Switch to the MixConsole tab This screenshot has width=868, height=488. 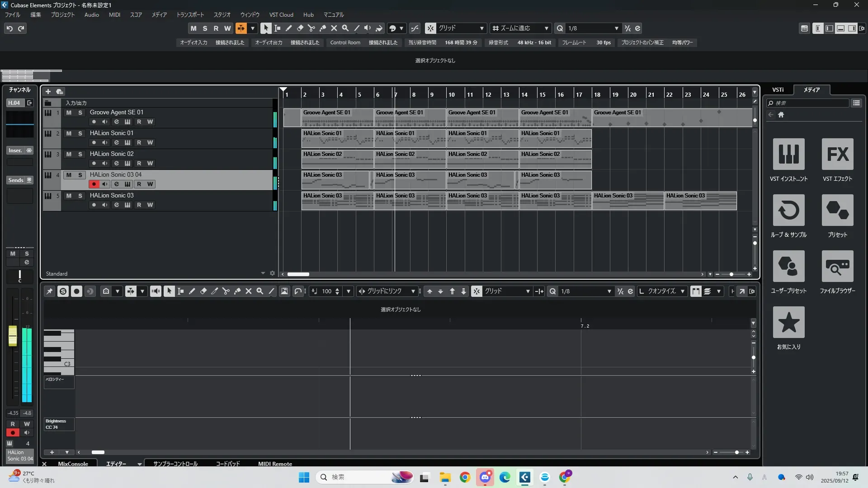pyautogui.click(x=73, y=464)
